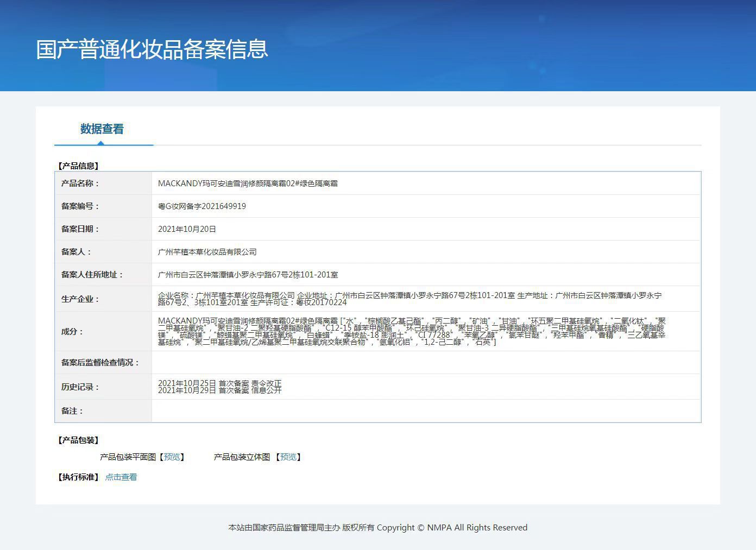Select the 2021年10月29日 首次备案 信息公开 record

tap(220, 390)
